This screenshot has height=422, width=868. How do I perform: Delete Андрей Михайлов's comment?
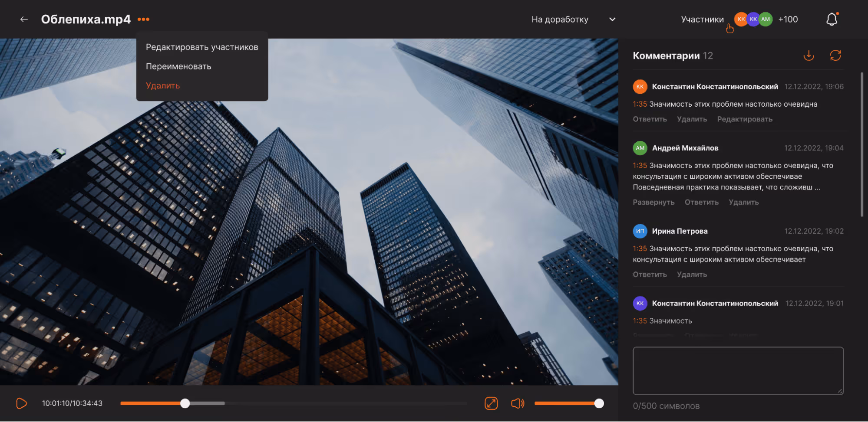744,203
